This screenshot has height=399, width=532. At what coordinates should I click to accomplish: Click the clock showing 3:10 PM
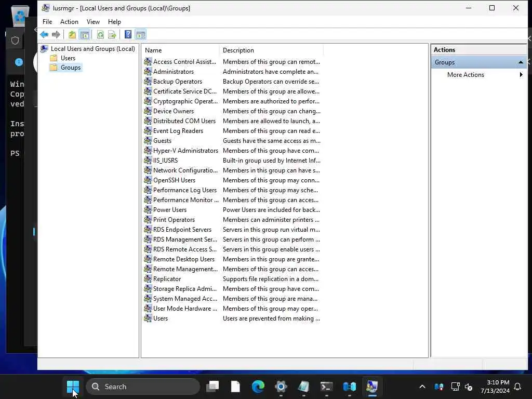coord(498,382)
